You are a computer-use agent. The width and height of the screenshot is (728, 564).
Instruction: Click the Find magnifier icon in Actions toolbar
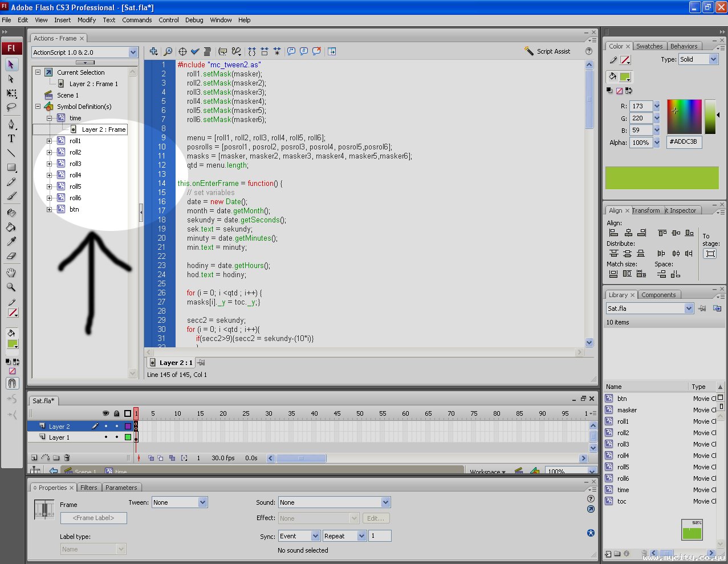click(x=168, y=51)
